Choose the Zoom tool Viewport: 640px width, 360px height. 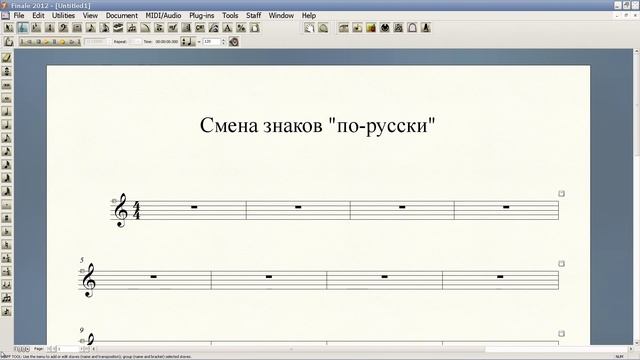click(323, 28)
